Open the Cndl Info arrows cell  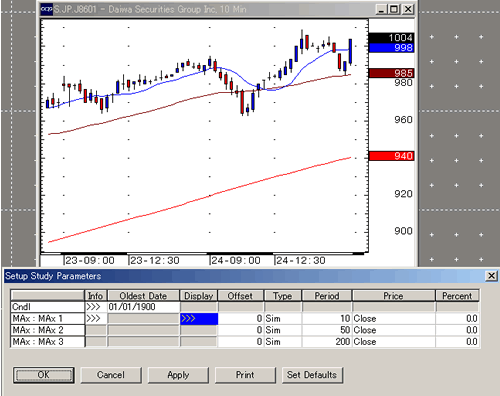click(96, 307)
